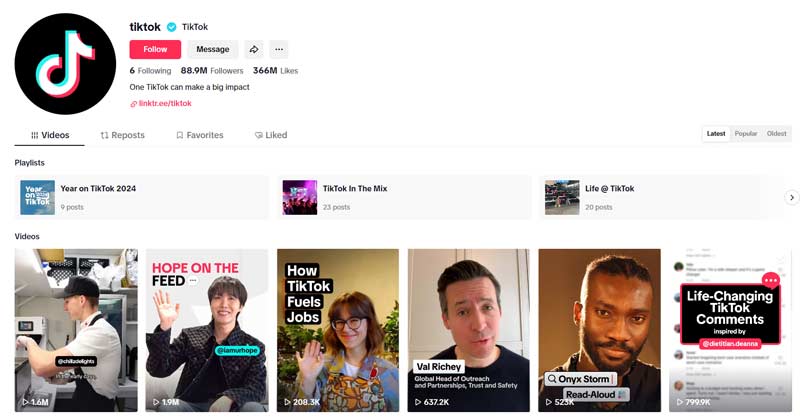Screen dimensions: 800x420
Task: Open the linktr.ee/tiktok link
Action: coord(165,104)
